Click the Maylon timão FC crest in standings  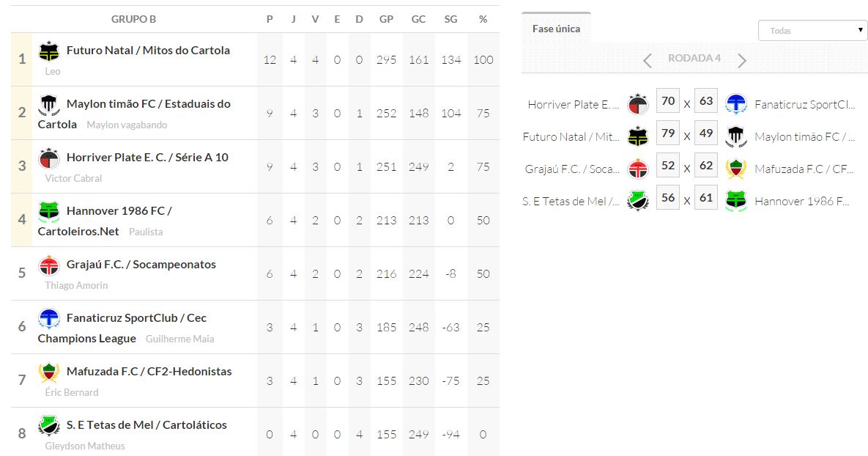coord(49,105)
